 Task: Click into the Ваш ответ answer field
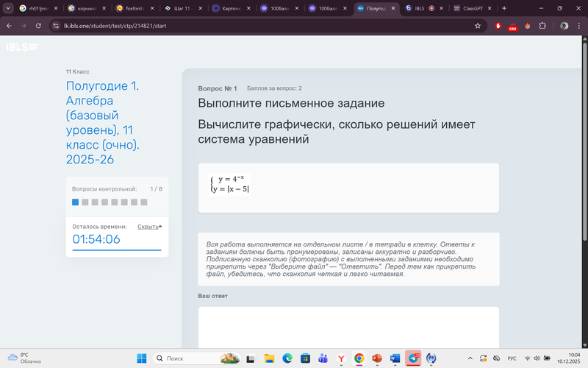348,328
